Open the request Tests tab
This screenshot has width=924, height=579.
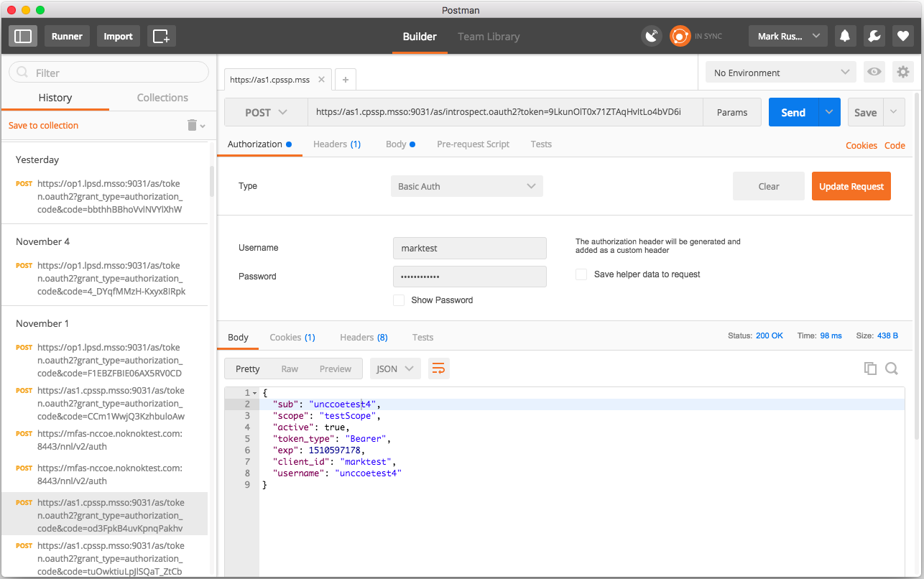(x=541, y=144)
